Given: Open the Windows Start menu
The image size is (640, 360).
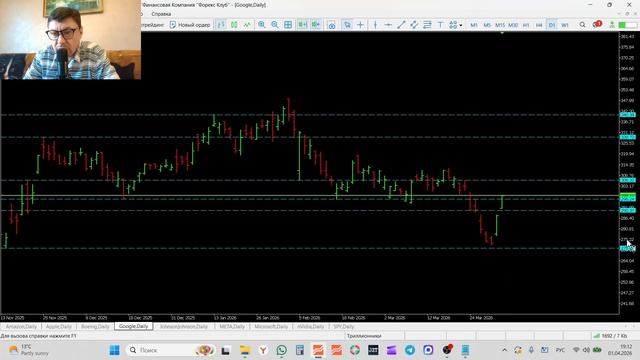Looking at the screenshot, I should 115,350.
